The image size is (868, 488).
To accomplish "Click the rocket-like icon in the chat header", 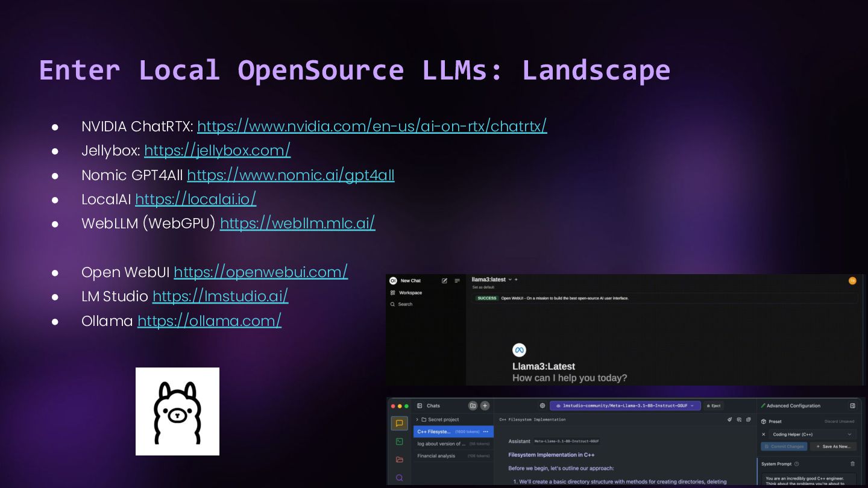I will (x=730, y=419).
